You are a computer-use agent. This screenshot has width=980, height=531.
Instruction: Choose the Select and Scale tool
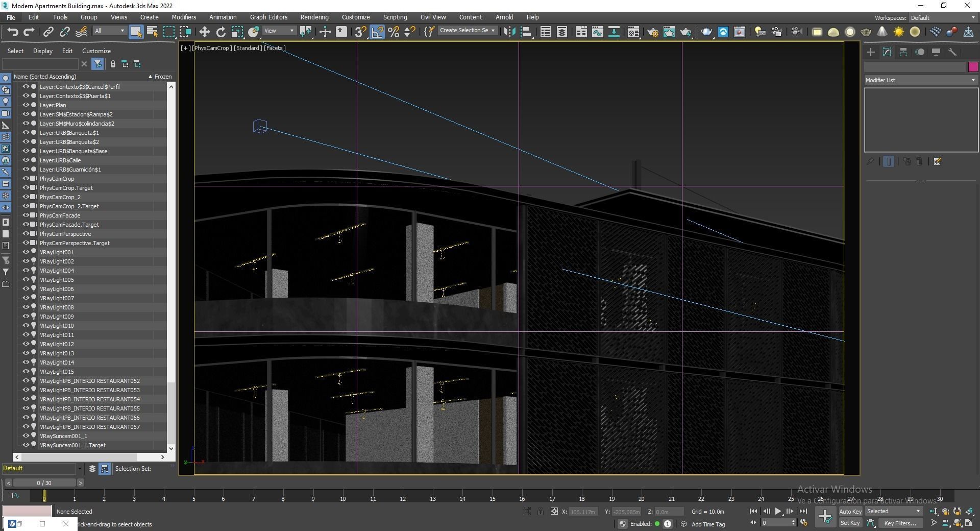[237, 32]
